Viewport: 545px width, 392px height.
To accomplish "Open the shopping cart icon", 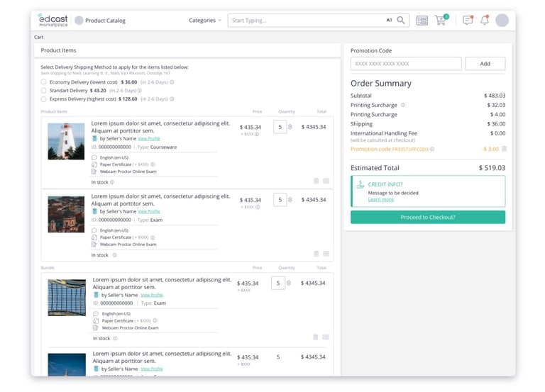I will tap(441, 20).
